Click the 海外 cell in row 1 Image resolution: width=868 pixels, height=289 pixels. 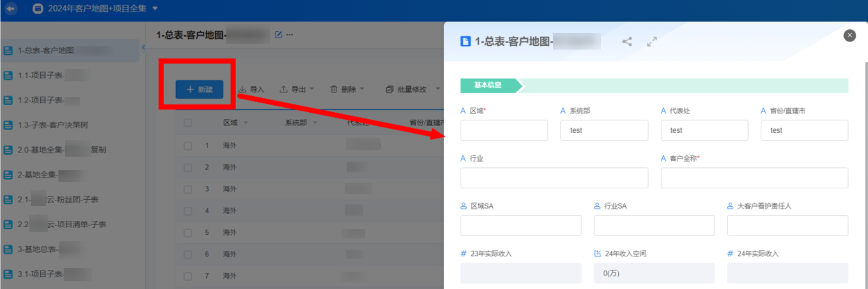(x=230, y=145)
